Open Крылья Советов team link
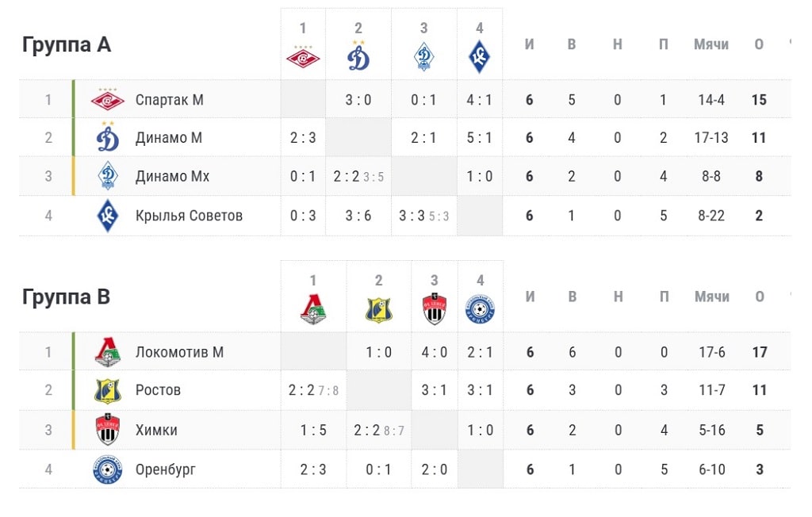The height and width of the screenshot is (517, 812). click(189, 216)
